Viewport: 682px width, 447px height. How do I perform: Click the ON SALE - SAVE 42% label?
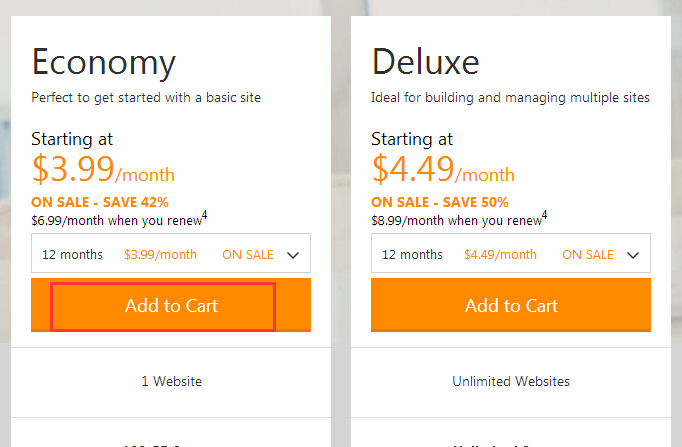[100, 201]
